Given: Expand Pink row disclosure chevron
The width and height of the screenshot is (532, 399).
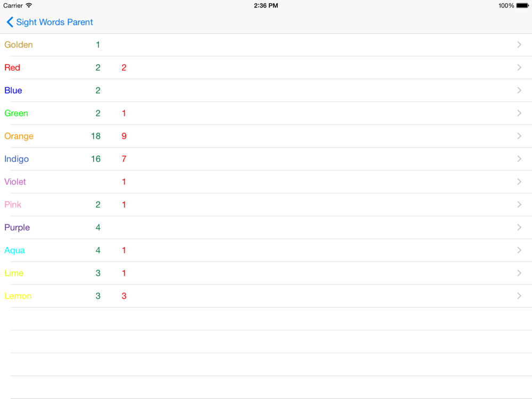Looking at the screenshot, I should (519, 205).
